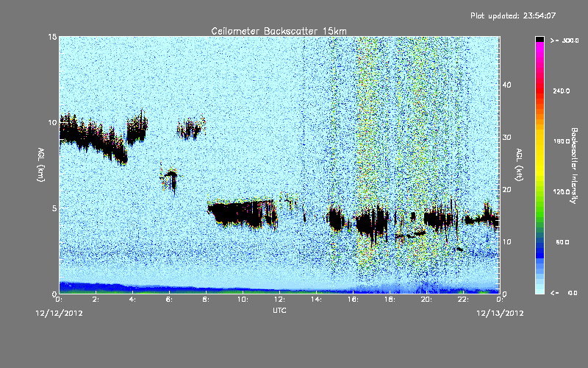Click the '<= 0.0' colorbar value
Viewport: 588px width, 368px height.
coord(564,293)
